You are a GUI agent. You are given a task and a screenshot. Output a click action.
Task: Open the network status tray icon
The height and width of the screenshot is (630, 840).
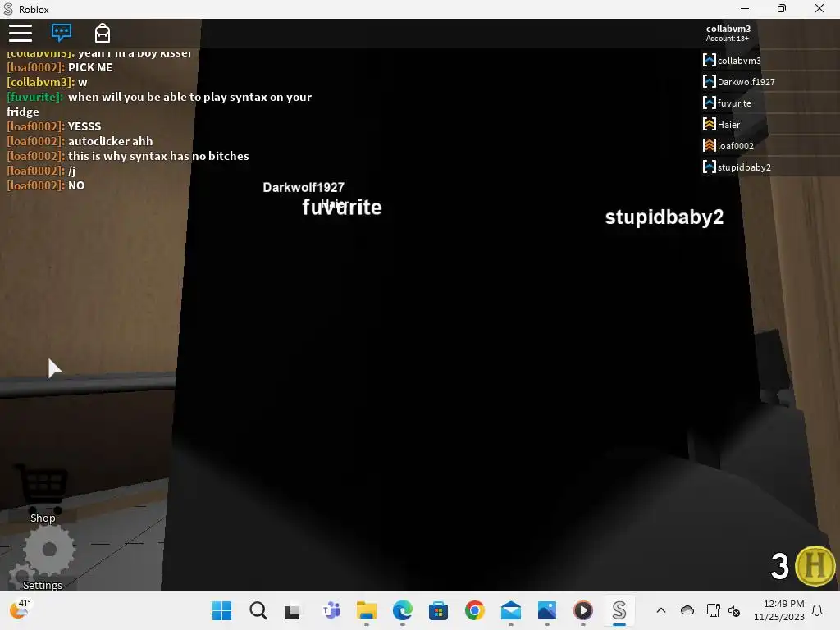pyautogui.click(x=713, y=610)
